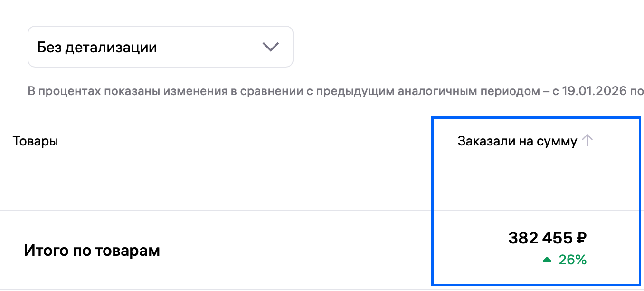
Task: Click "В процентах показаны" at the note's start
Action: click(x=74, y=91)
